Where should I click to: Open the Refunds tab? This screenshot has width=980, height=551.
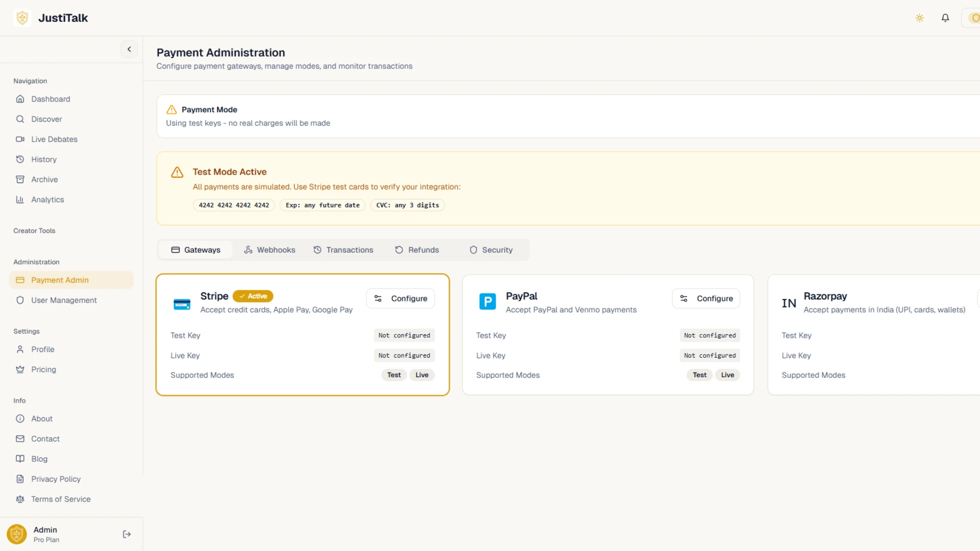417,250
